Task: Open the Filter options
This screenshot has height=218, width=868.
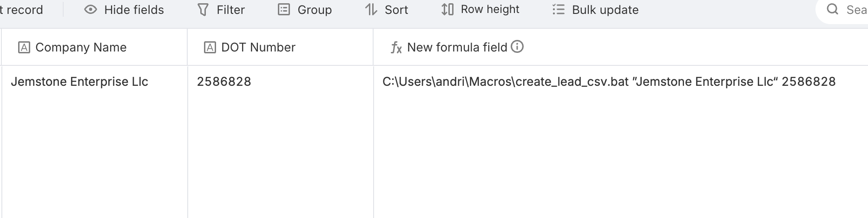Action: tap(221, 10)
